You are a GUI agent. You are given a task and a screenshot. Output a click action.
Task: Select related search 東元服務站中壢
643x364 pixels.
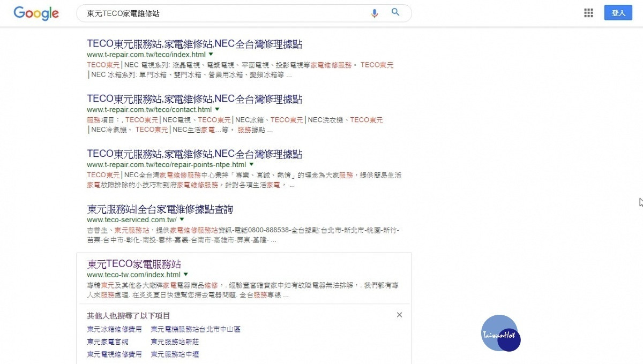tap(175, 354)
